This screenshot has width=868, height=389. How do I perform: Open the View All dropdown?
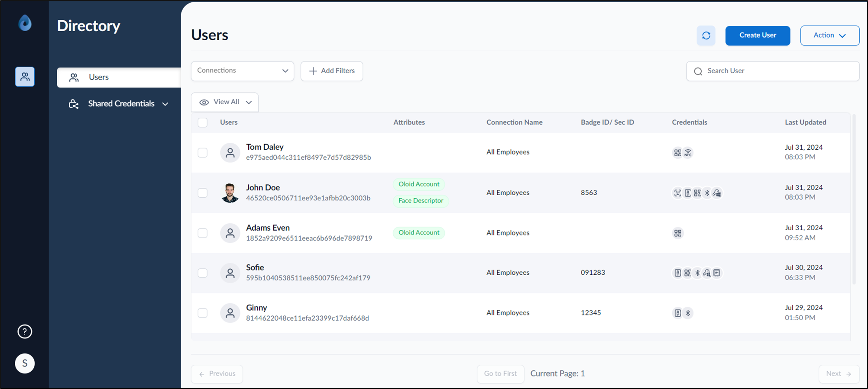point(224,102)
